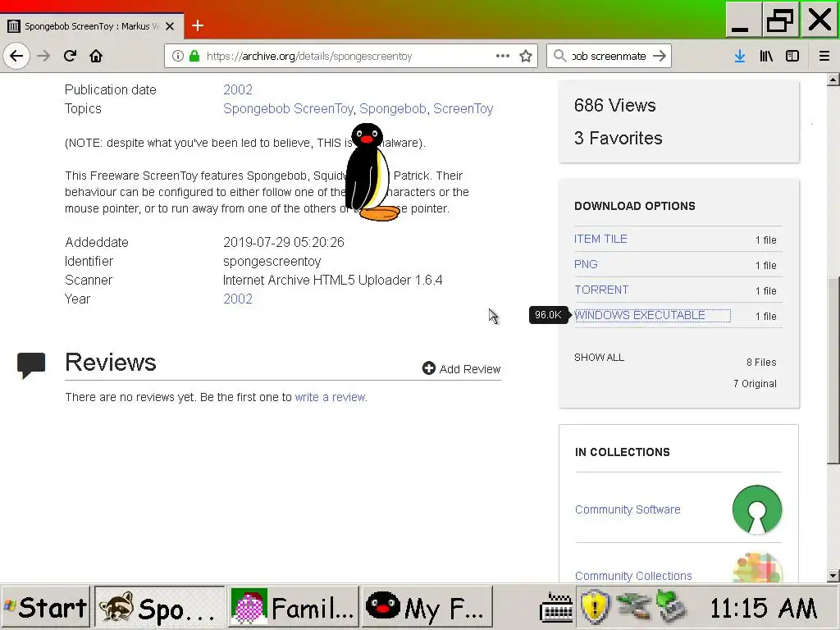Open the downloads panel
Image resolution: width=840 pixels, height=630 pixels.
[740, 56]
